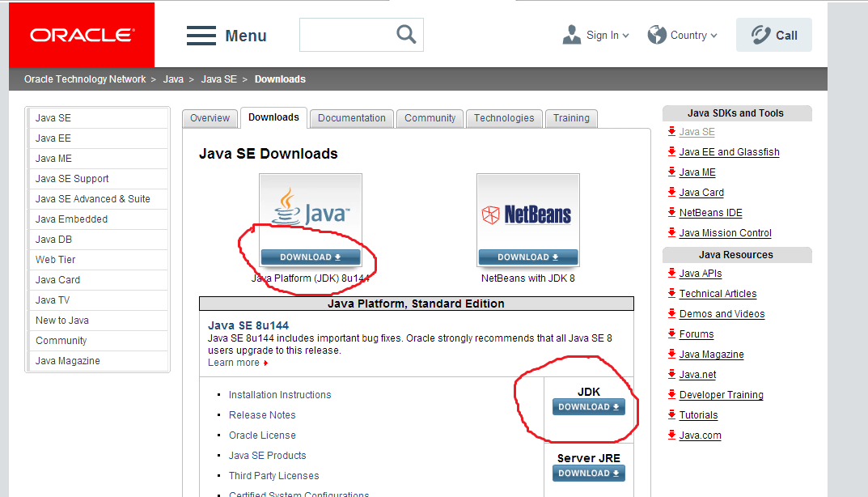Click download arrow icon beside Java EE and Glassfish
Viewport: 868px width, 497px height.
coord(671,151)
